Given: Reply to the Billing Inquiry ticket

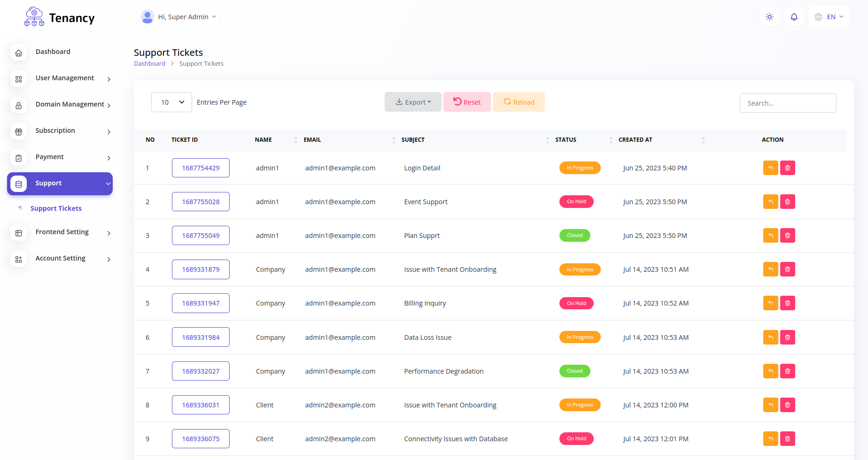Looking at the screenshot, I should (x=771, y=303).
